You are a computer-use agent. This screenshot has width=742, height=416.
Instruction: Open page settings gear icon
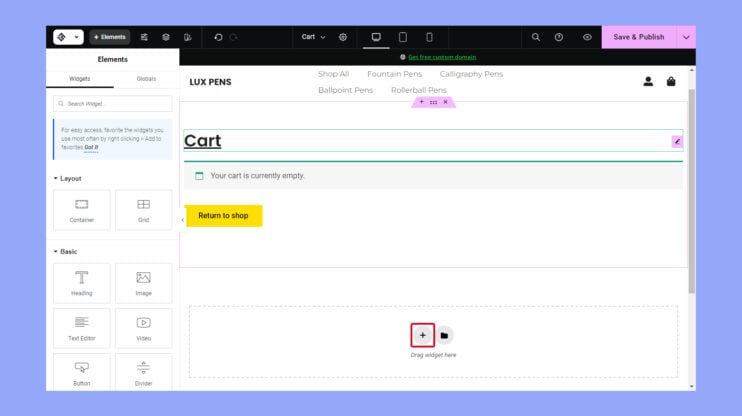coord(343,37)
